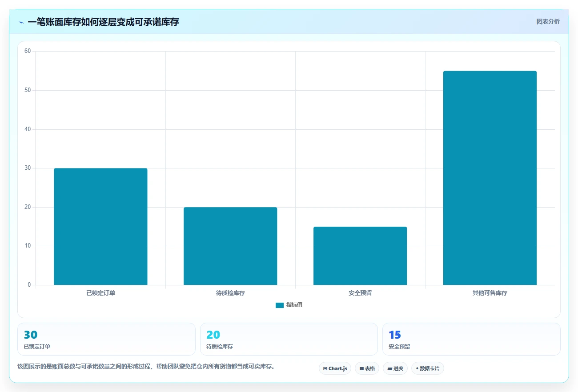This screenshot has height=392, width=578.
Task: Click the 数据卡片 tag chip
Action: coord(428,368)
